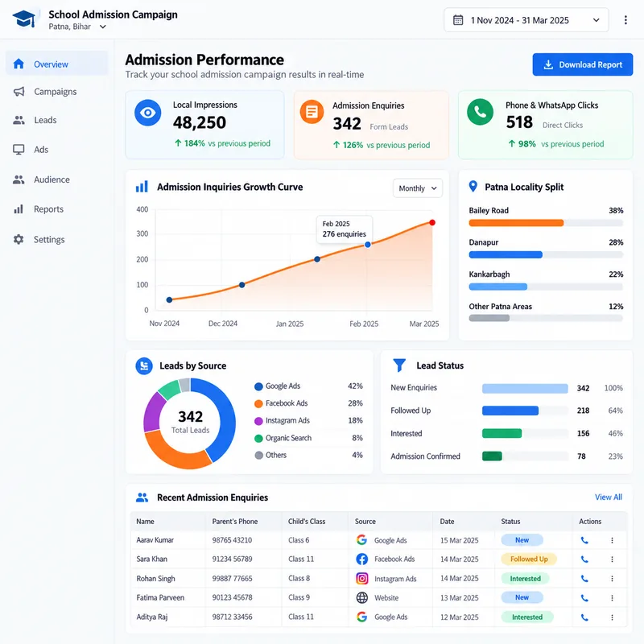Click Interested badge in Rohan Singh row
Image resolution: width=644 pixels, height=644 pixels.
(526, 578)
